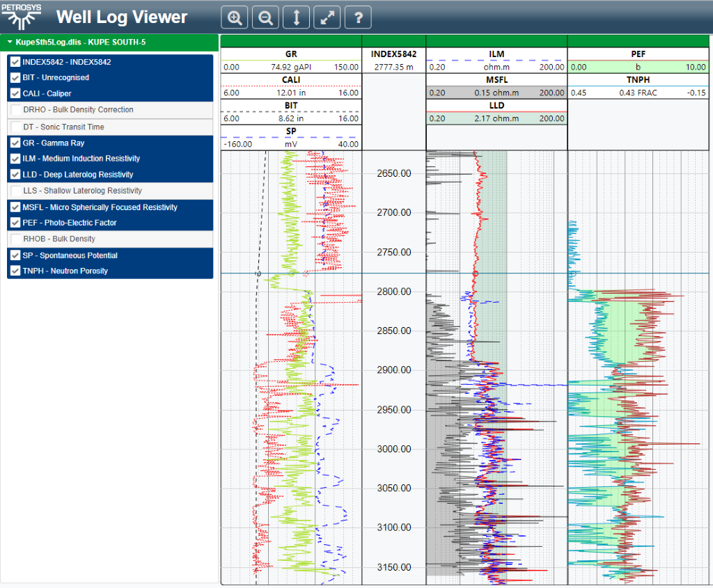This screenshot has width=713, height=588.
Task: Enable the DRHO Bulk Density Correction checkbox
Action: (17, 110)
